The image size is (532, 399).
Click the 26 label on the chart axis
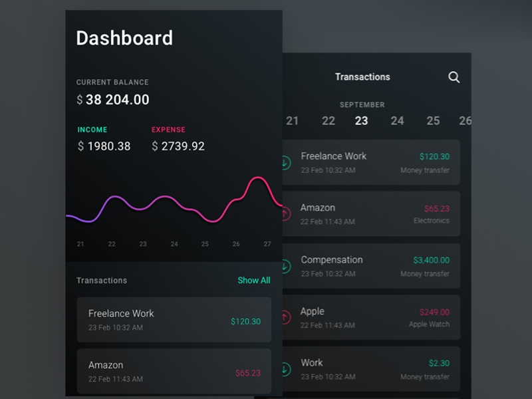(236, 244)
